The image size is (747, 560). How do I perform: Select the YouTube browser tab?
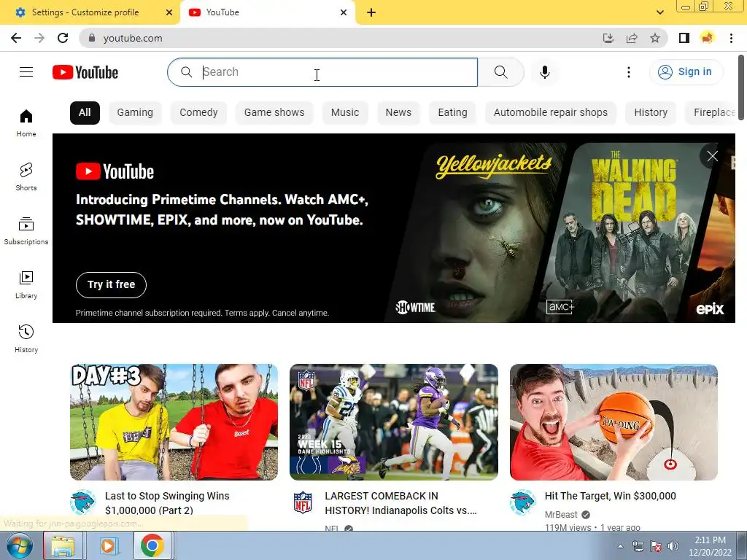coord(268,12)
